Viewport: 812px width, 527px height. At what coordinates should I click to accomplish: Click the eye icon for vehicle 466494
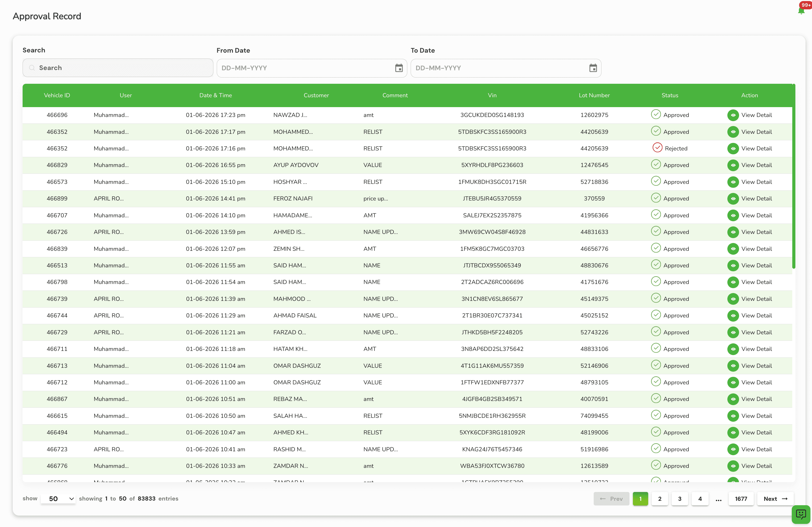pyautogui.click(x=733, y=433)
